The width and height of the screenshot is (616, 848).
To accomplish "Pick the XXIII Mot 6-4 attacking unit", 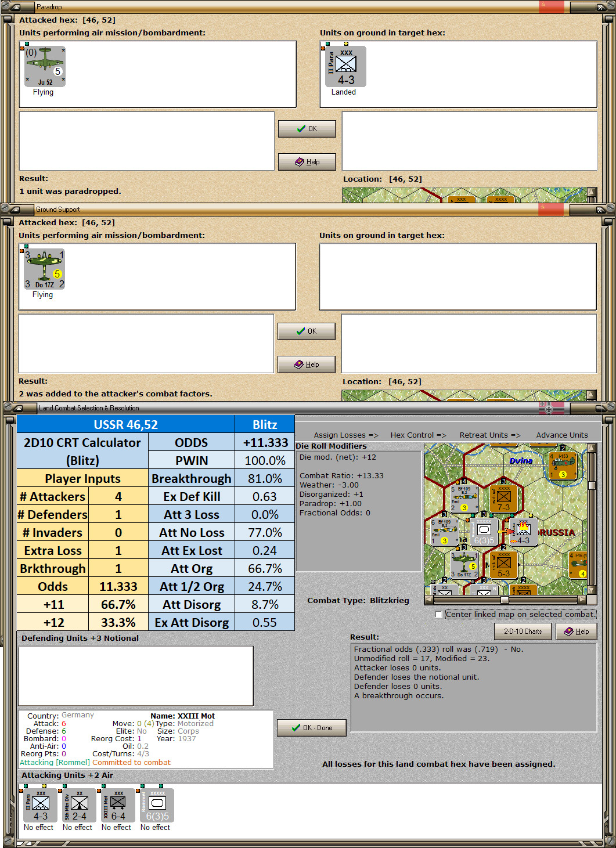I will [118, 805].
